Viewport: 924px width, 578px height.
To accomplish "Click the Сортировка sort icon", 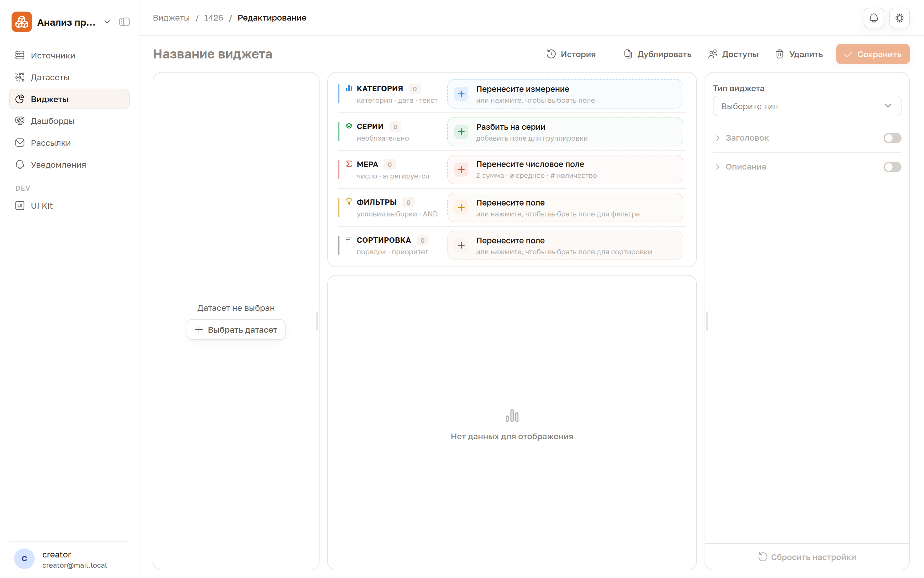I will [349, 240].
